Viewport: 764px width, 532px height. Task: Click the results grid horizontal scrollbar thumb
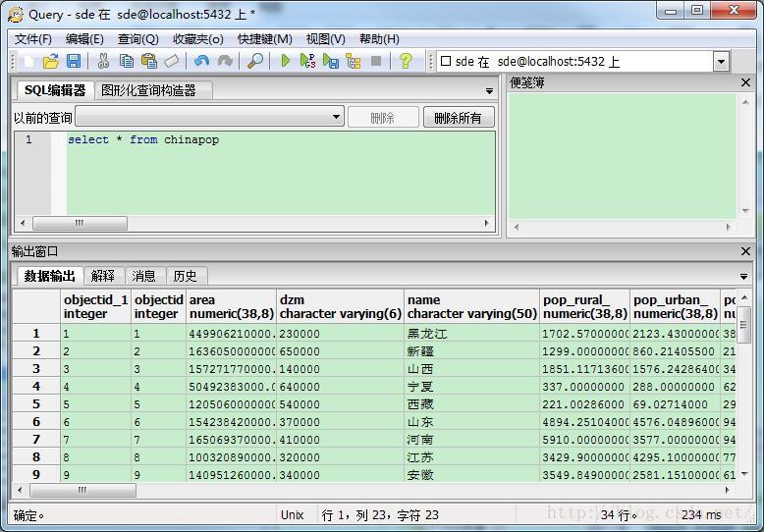[82, 490]
